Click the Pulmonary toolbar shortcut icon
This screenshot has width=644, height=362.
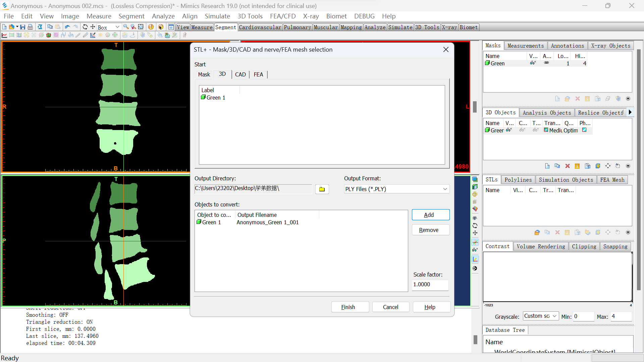point(297,27)
